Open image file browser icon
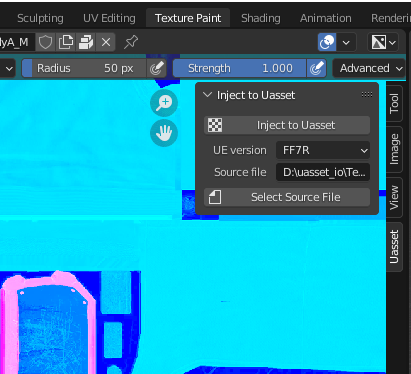 (x=86, y=42)
